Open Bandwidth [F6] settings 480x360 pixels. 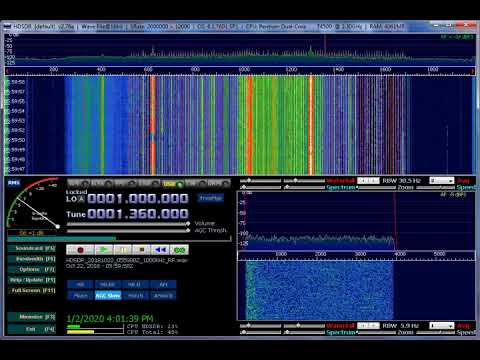[32, 259]
